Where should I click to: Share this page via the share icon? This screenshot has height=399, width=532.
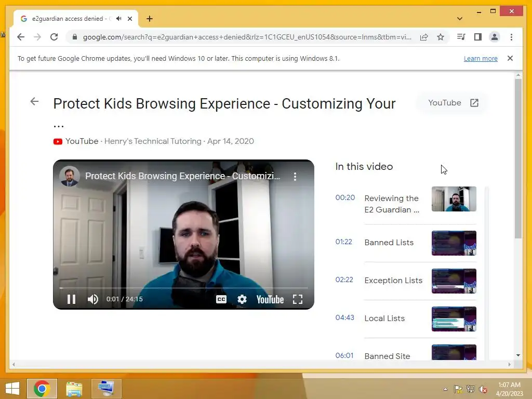pyautogui.click(x=424, y=37)
